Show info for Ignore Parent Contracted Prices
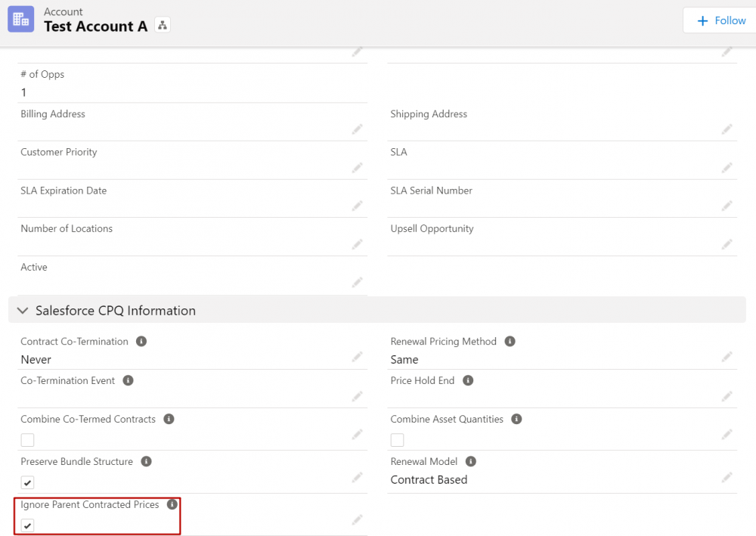 click(172, 504)
